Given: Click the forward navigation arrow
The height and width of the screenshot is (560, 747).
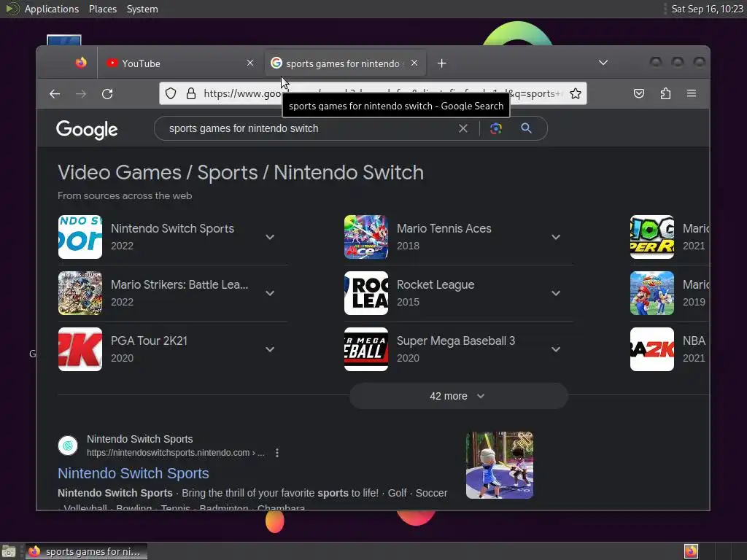Looking at the screenshot, I should [x=81, y=94].
